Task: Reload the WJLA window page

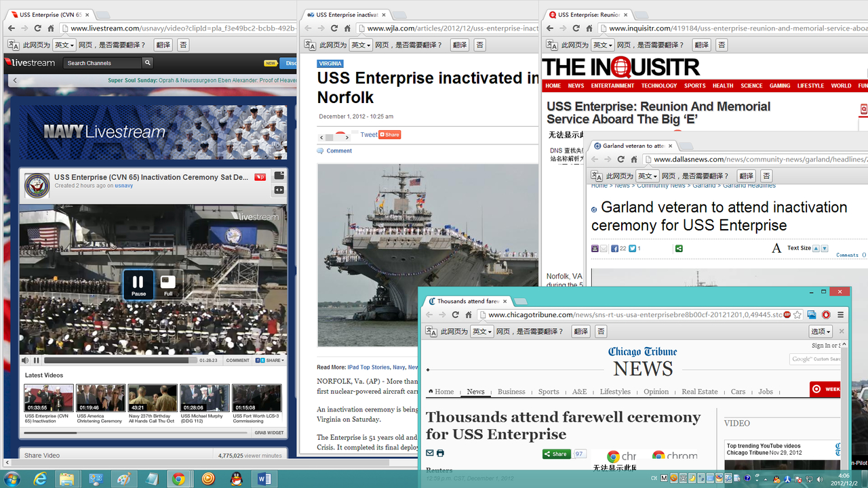Action: [334, 28]
